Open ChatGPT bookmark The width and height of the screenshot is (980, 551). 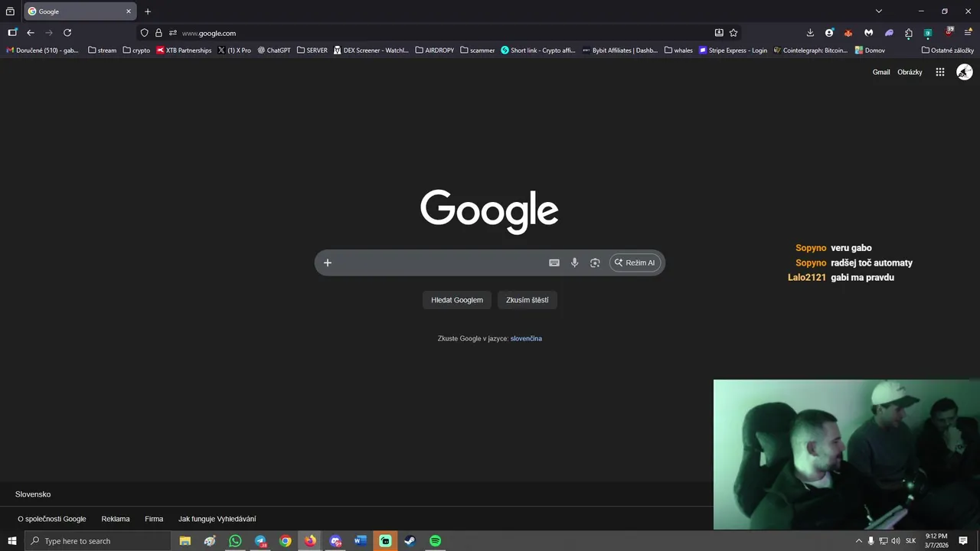(274, 51)
